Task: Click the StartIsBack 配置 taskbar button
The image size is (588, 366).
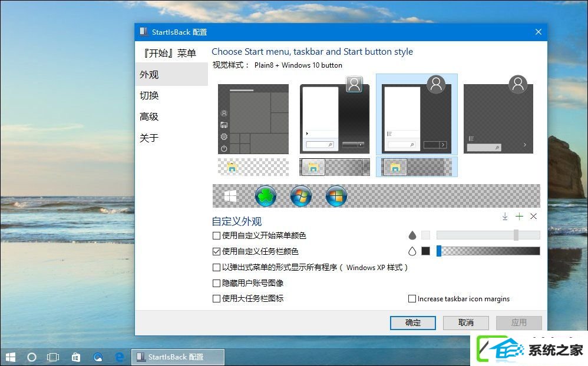Action: pyautogui.click(x=178, y=357)
